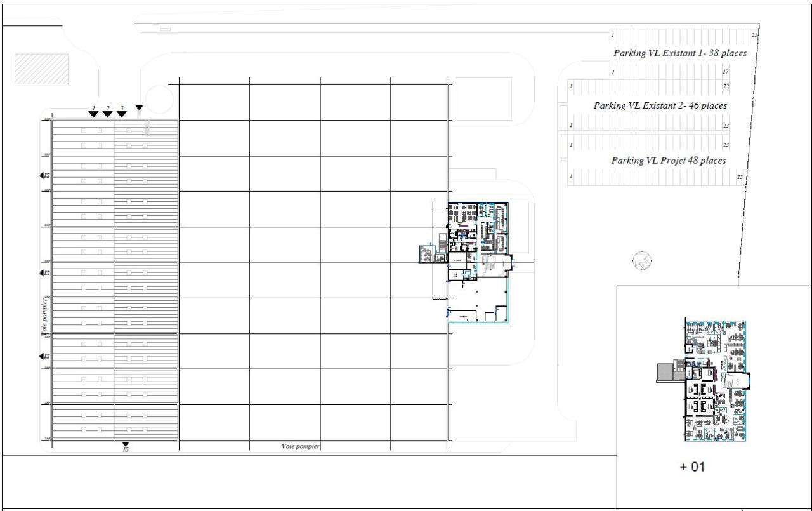Viewport: 812px width, 511px height.
Task: Click the black triangle marker labeled 1
Action: pyautogui.click(x=93, y=114)
